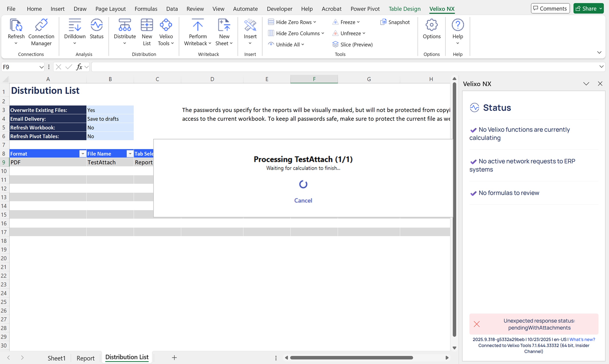
Task: Click the horizontal scrollbar thumb
Action: click(351, 358)
